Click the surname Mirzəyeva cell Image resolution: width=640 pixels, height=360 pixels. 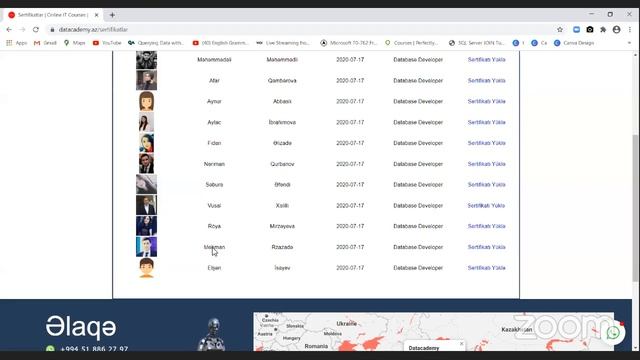tap(282, 226)
